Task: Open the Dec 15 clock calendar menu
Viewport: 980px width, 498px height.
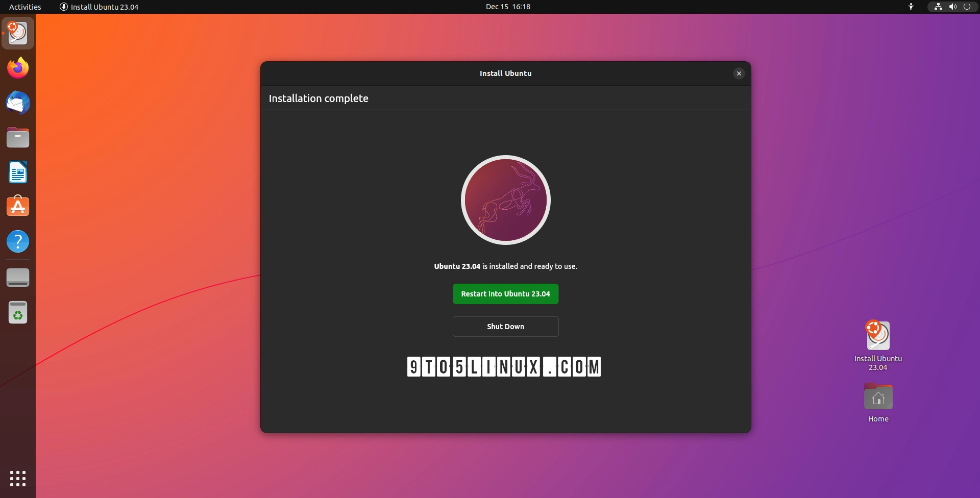Action: click(x=508, y=7)
